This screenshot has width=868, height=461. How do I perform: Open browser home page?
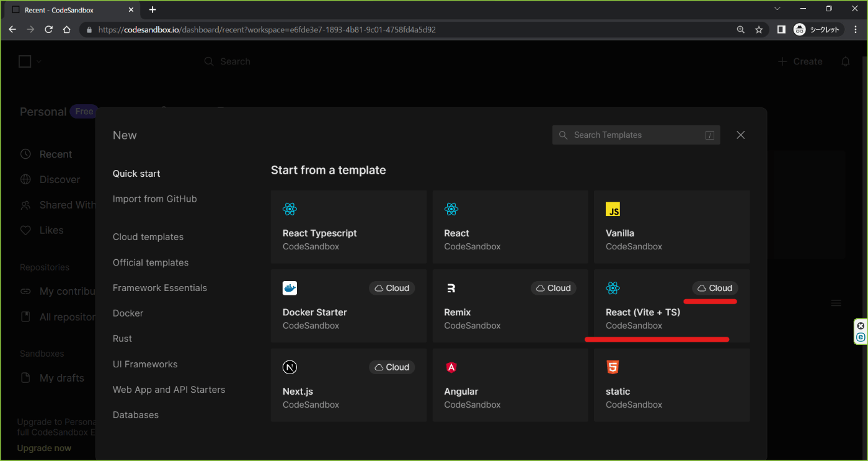(x=66, y=29)
